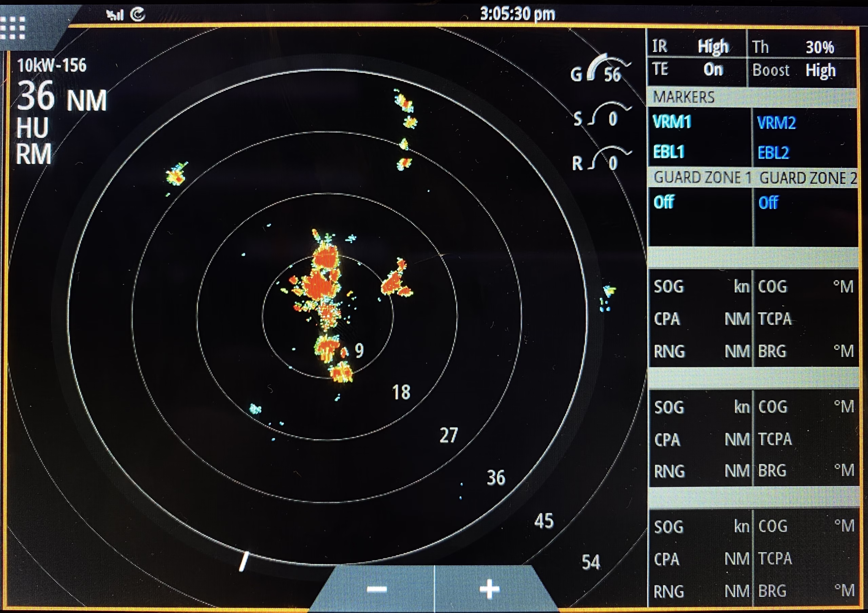Screen dimensions: 868x613
Task: Tap the signal strength status icon
Action: click(115, 15)
